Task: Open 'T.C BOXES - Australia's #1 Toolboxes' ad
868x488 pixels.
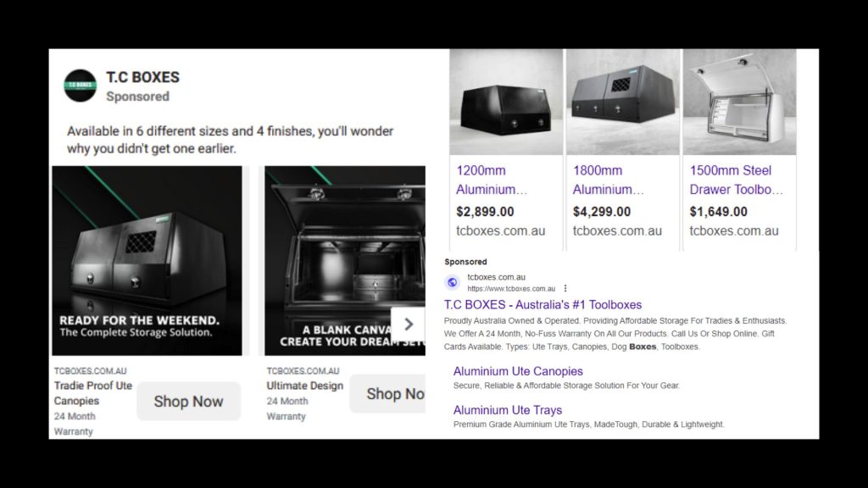Action: point(542,305)
